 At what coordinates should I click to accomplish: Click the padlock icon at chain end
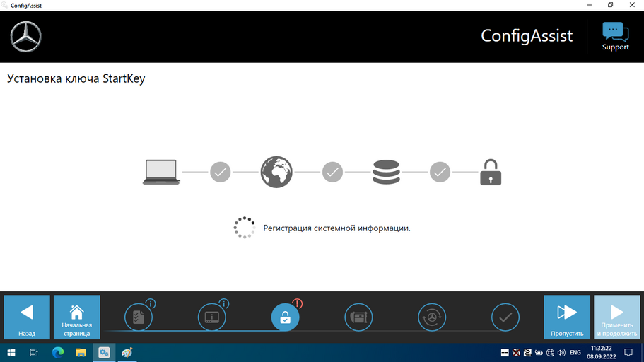(491, 172)
